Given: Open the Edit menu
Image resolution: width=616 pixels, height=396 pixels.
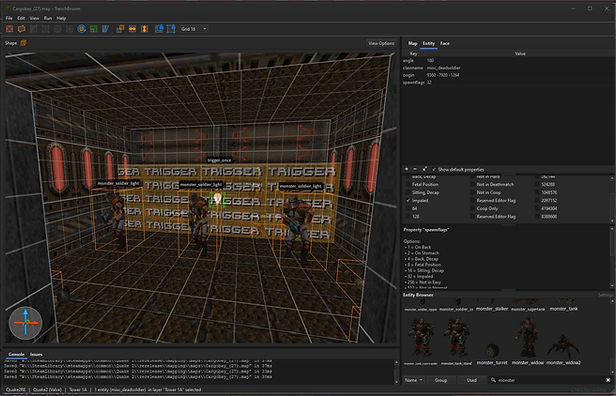Looking at the screenshot, I should click(21, 18).
